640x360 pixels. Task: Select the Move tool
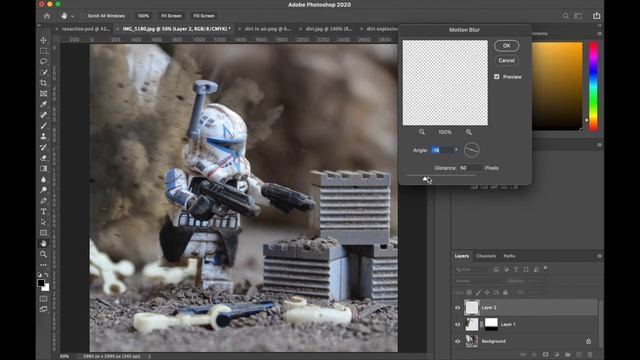(x=43, y=40)
